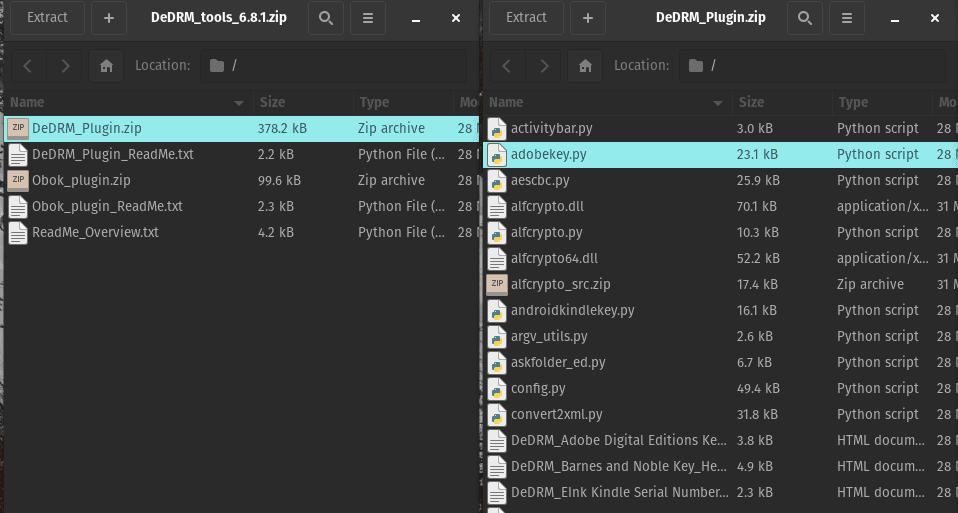
Task: Go home in DeDRM_tools_6.8.1.zip window
Action: pos(106,65)
